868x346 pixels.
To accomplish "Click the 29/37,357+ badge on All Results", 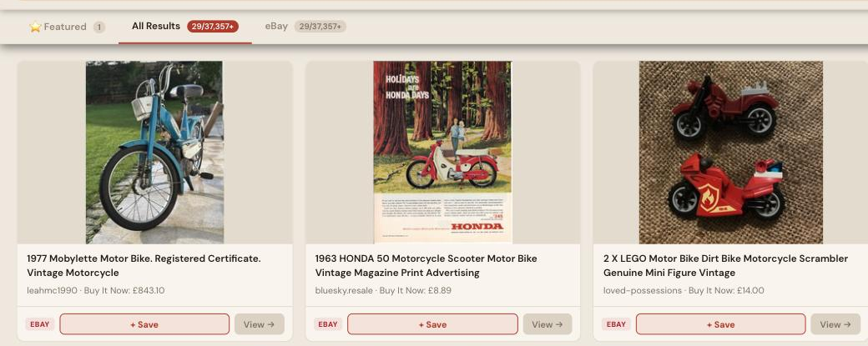I will pos(213,27).
